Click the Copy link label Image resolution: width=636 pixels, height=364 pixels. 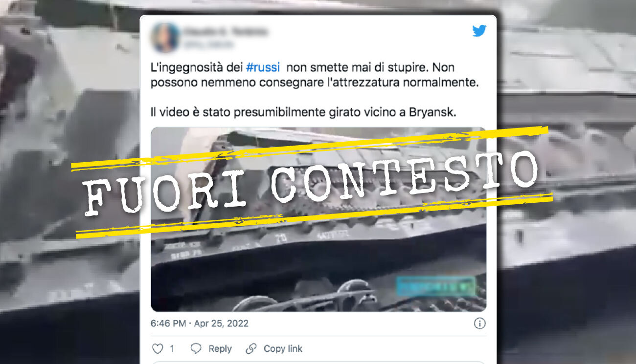click(283, 349)
